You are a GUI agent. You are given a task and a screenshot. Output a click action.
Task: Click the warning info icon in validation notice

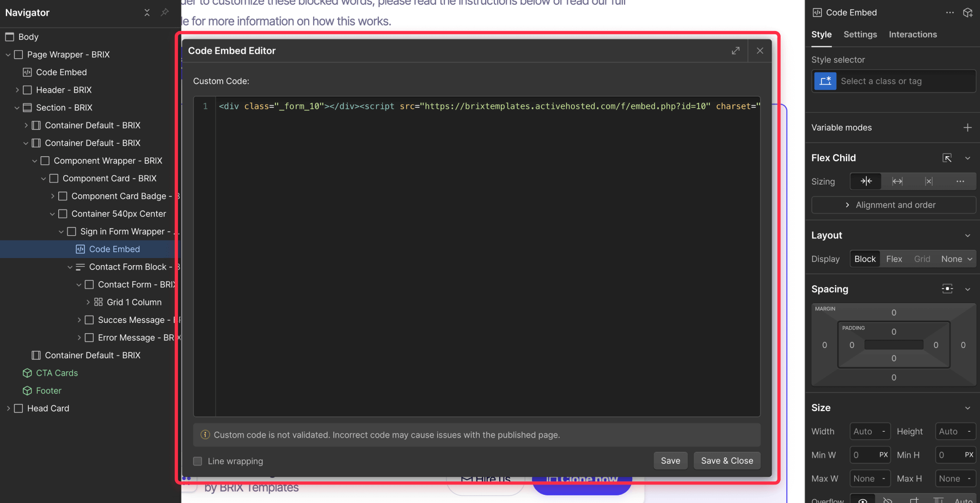coord(205,434)
